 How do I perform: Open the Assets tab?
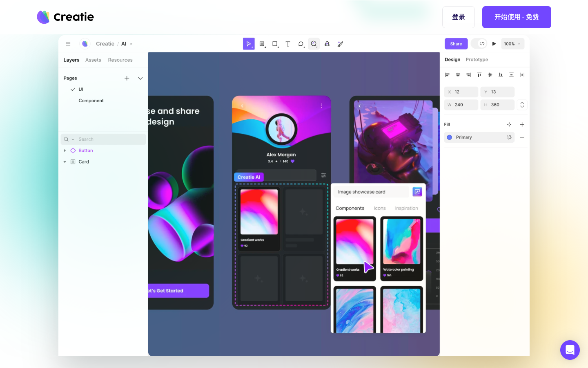[x=93, y=60]
